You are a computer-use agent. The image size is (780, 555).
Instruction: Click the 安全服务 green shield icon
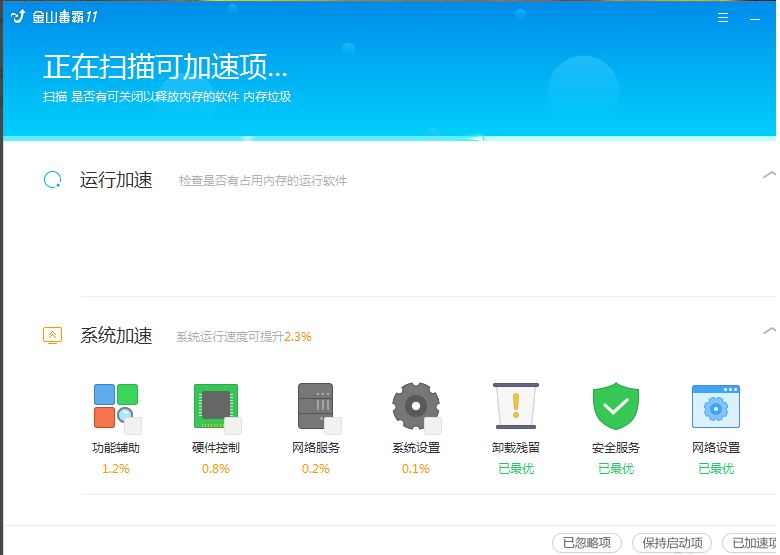615,406
